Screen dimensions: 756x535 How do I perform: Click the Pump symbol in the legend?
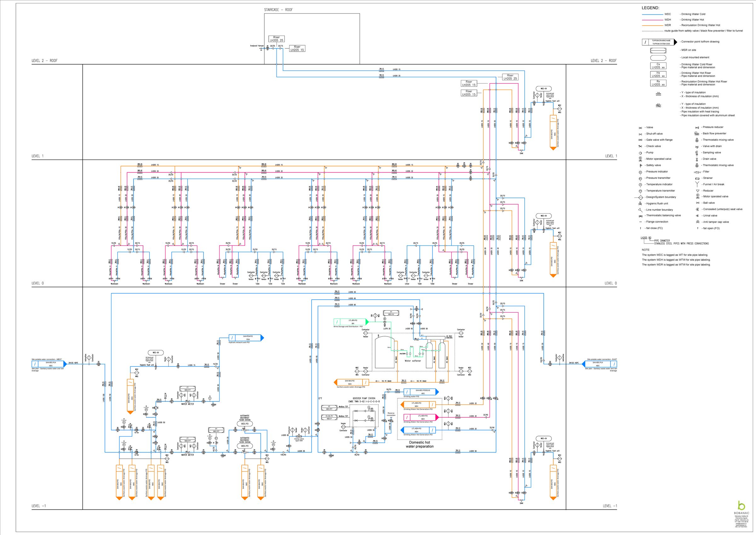pos(640,153)
